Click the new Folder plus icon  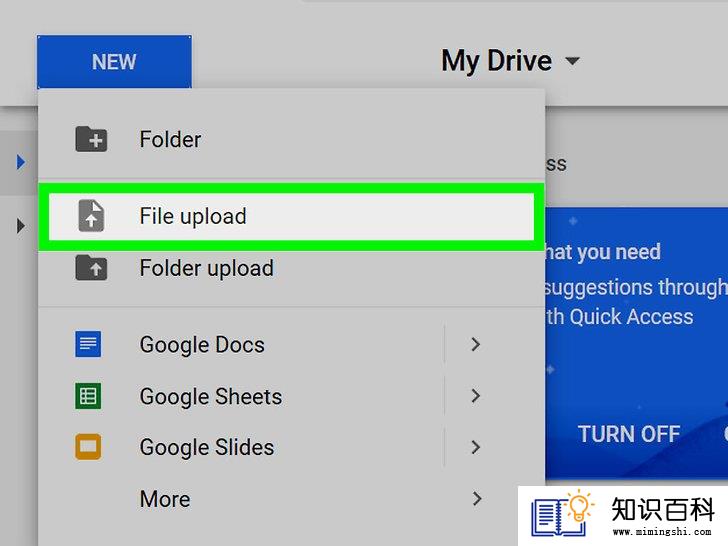[x=91, y=139]
